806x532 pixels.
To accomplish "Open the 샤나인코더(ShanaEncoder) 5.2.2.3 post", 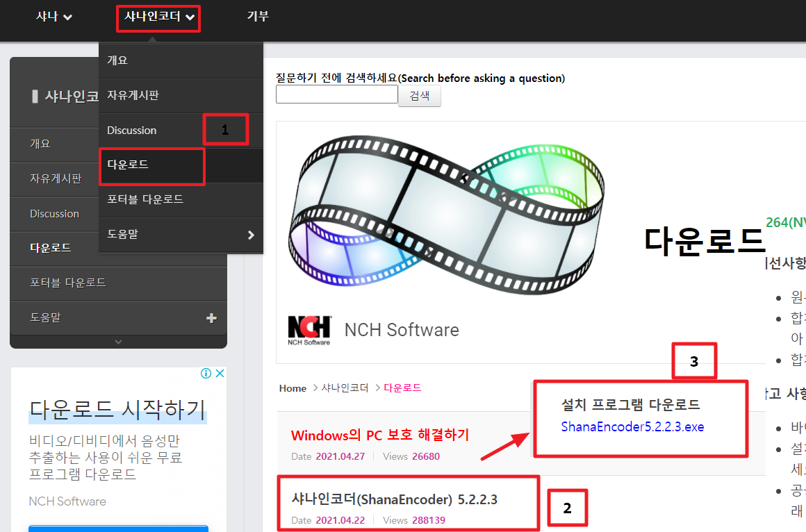I will click(395, 499).
